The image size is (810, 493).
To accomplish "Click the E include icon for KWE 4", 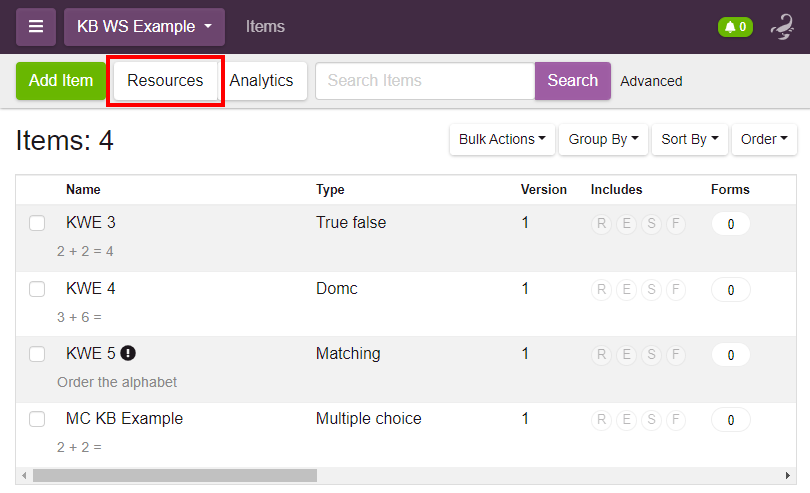I will [x=626, y=289].
